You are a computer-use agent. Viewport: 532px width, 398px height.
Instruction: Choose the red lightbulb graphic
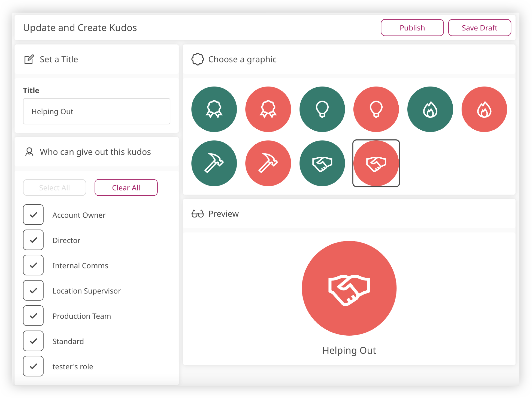(376, 109)
